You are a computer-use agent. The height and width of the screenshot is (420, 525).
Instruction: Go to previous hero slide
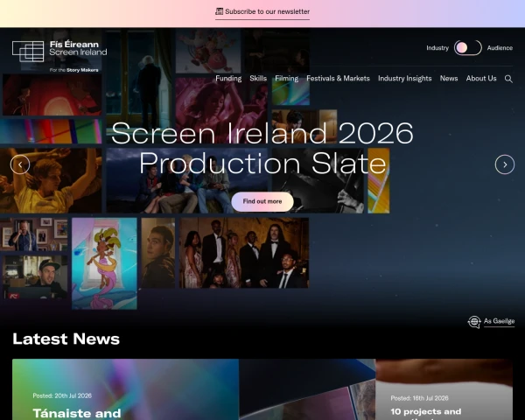coord(20,164)
